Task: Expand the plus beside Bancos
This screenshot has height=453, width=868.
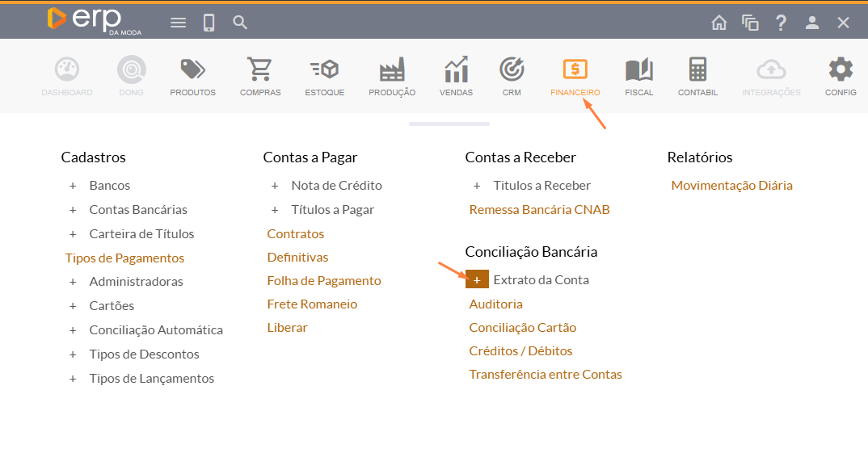Action: pyautogui.click(x=73, y=186)
